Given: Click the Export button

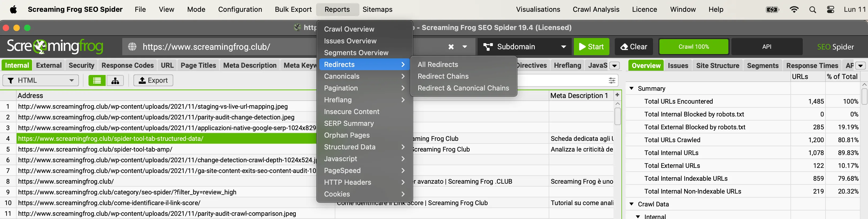Looking at the screenshot, I should tap(153, 80).
